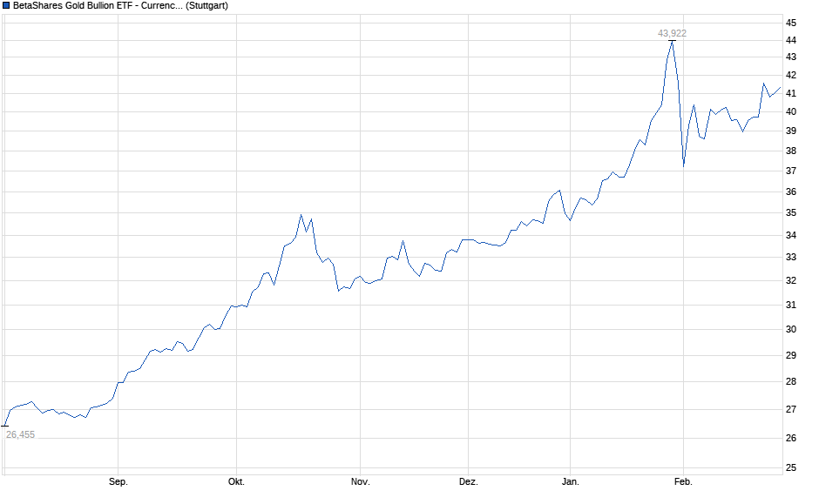The width and height of the screenshot is (819, 504).
Task: Click the Sep. axis label
Action: pos(118,480)
